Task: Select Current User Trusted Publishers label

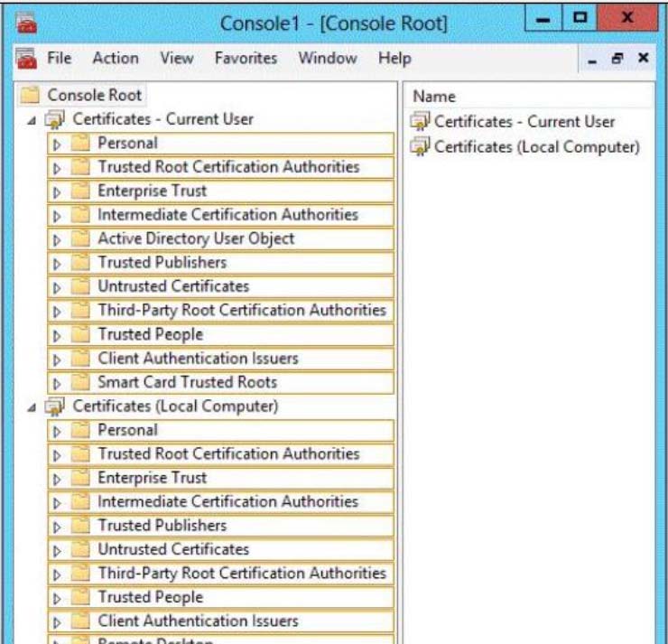Action: coord(162,262)
